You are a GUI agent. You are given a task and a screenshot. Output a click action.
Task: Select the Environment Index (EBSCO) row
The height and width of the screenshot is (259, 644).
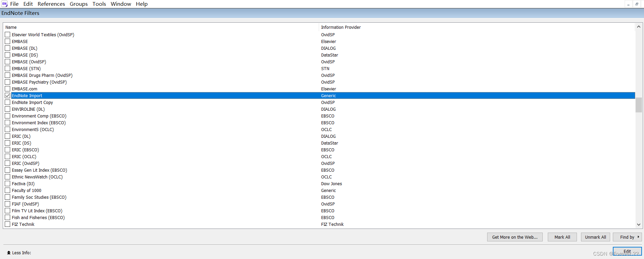[x=320, y=123]
